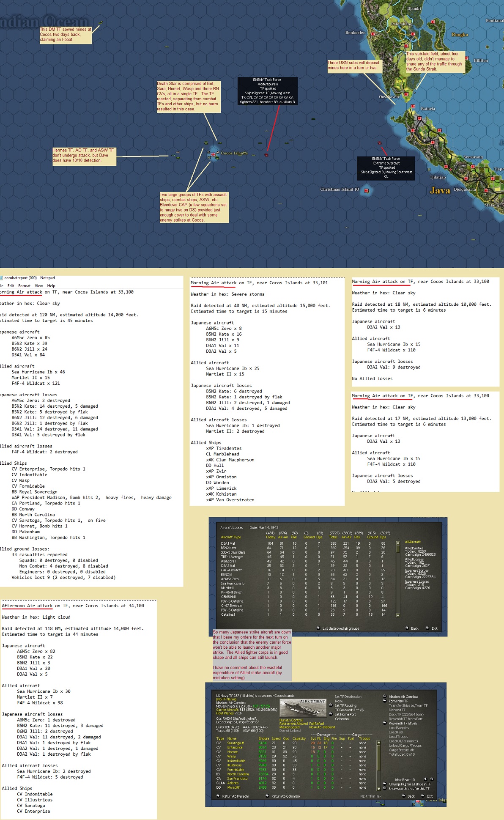504x820 pixels.
Task: Select the Oosthaven base marker
Action: [x=406, y=94]
